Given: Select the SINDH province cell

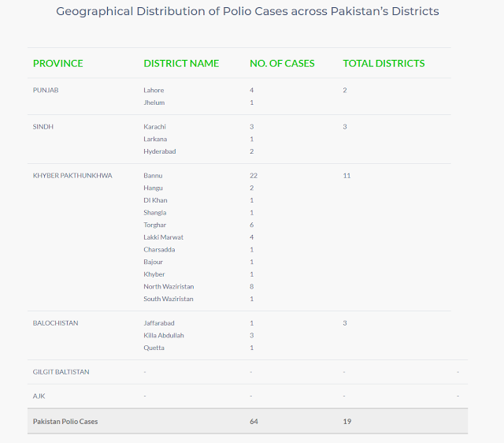Looking at the screenshot, I should pyautogui.click(x=43, y=126).
